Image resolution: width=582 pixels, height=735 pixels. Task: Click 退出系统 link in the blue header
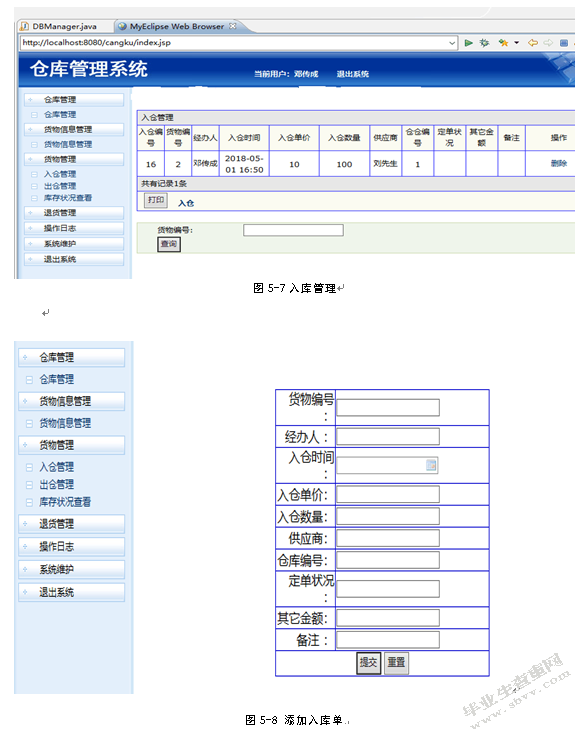(352, 74)
